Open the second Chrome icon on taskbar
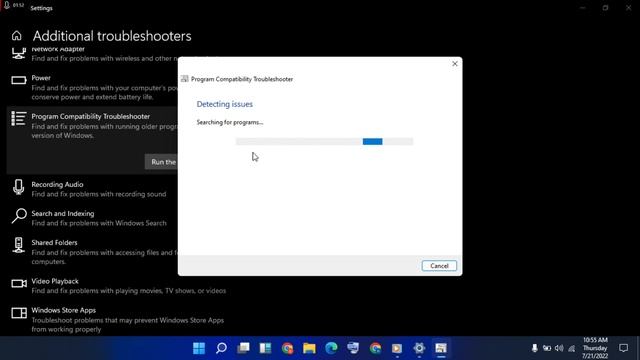This screenshot has height=360, width=640. click(x=375, y=348)
